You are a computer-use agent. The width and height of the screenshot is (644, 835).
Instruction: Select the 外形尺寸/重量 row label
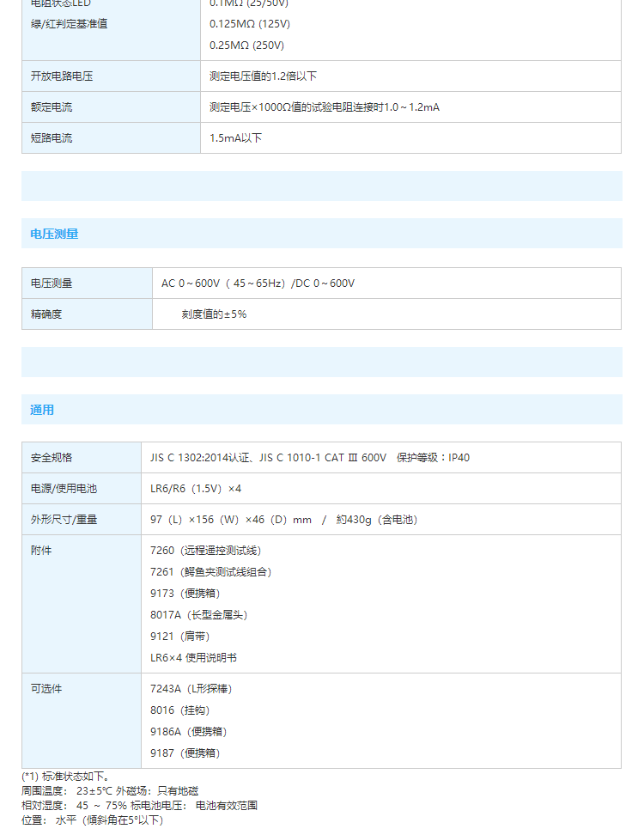(64, 519)
